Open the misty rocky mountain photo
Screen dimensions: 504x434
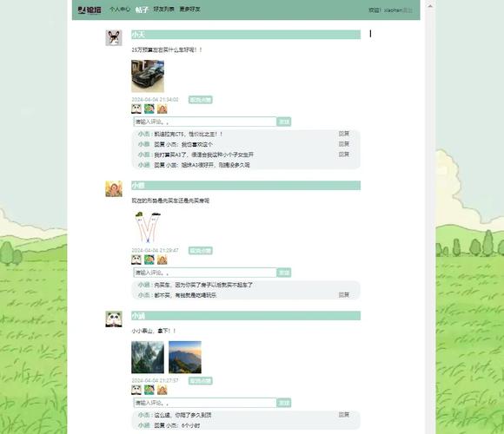click(x=148, y=358)
